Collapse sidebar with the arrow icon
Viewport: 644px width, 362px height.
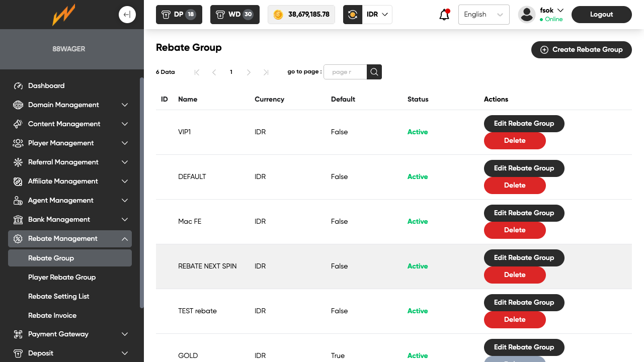[127, 15]
